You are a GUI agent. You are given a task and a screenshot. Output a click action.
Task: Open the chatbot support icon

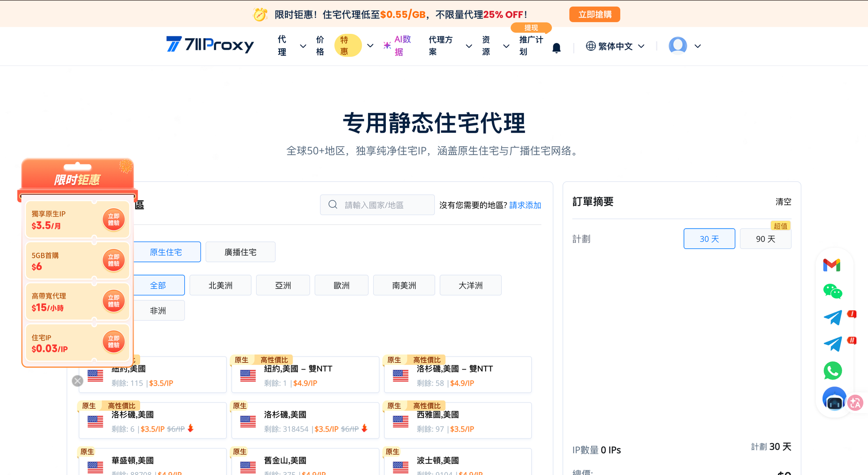click(x=834, y=399)
